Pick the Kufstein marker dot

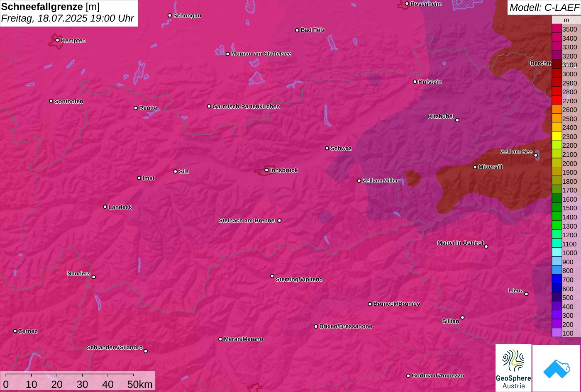pyautogui.click(x=415, y=82)
